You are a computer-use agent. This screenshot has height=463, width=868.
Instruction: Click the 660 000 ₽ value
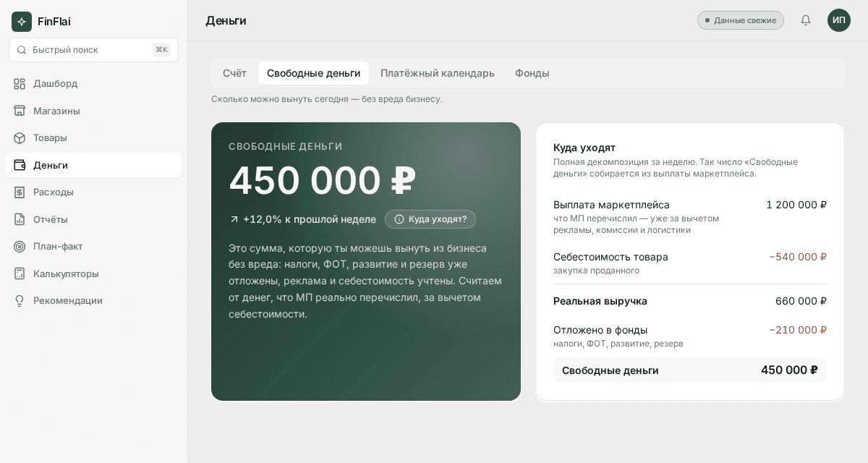click(x=801, y=301)
